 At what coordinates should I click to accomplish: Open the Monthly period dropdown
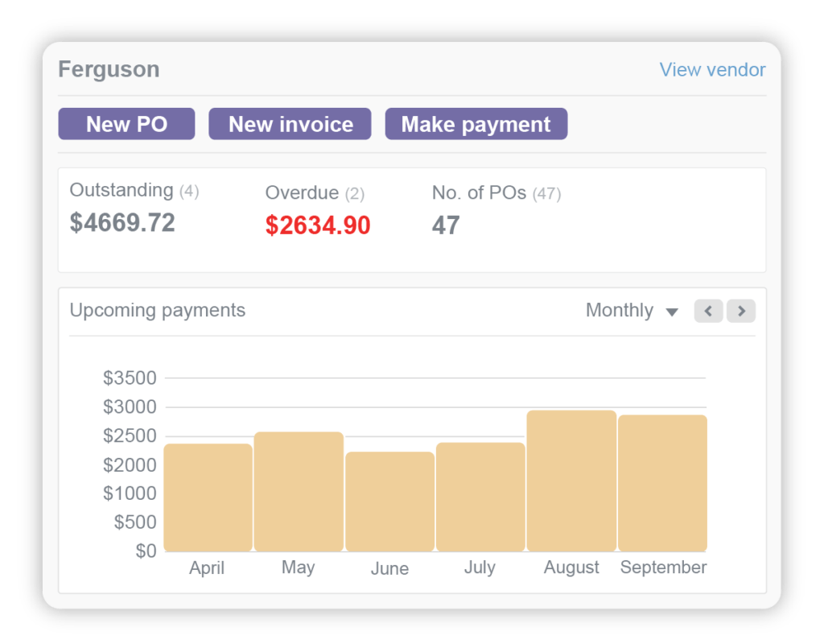click(x=632, y=311)
